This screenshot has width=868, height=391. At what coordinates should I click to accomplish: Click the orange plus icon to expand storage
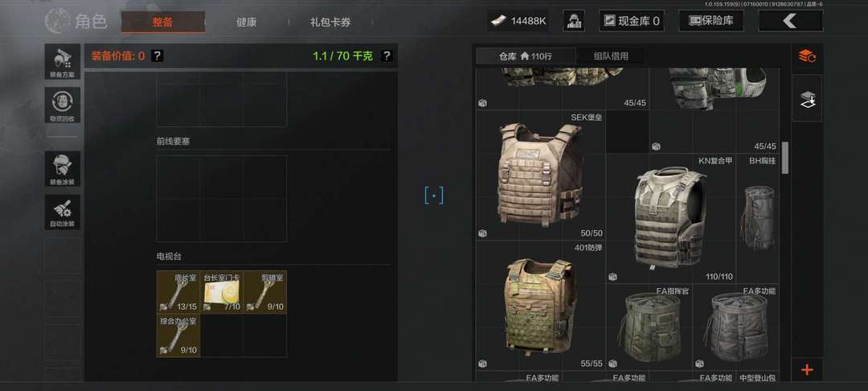[x=807, y=370]
